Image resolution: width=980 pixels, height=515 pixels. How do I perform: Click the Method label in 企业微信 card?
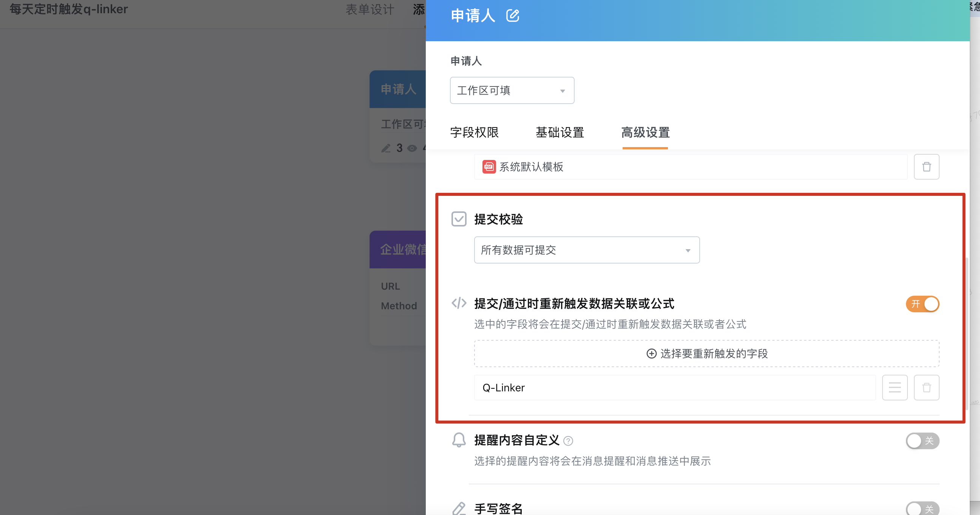coord(399,306)
